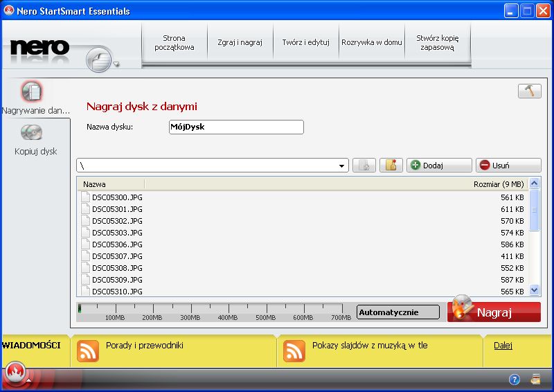
Task: Open the folder path dropdown arrow
Action: coord(341,166)
